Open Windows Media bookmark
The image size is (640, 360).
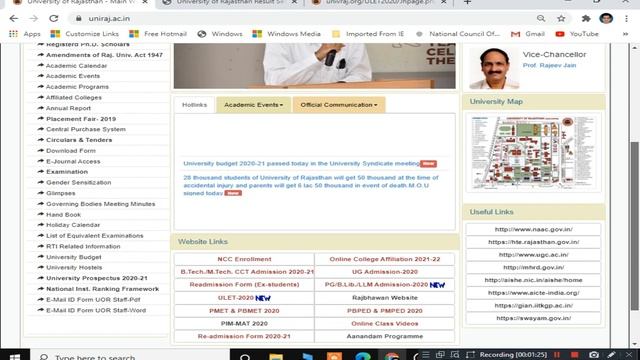[287, 34]
